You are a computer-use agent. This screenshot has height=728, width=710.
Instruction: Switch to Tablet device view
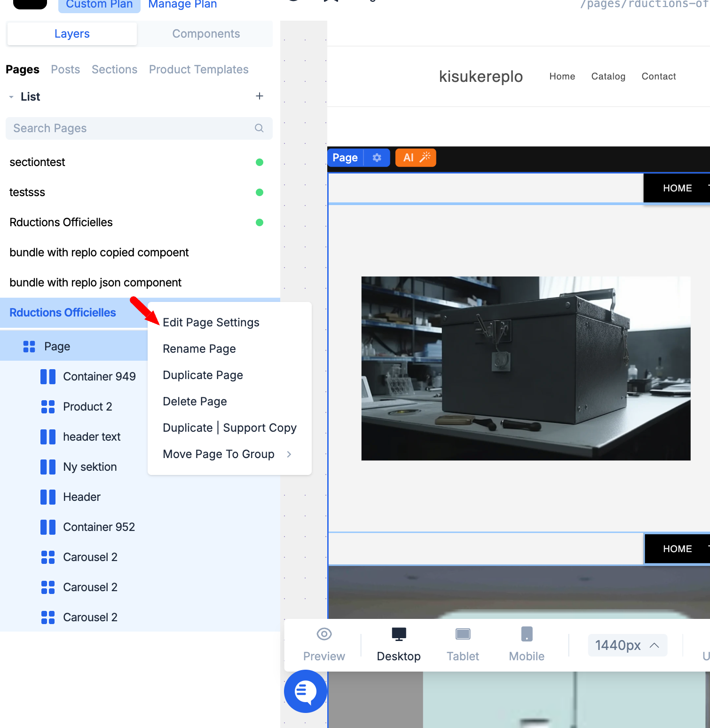[463, 644]
